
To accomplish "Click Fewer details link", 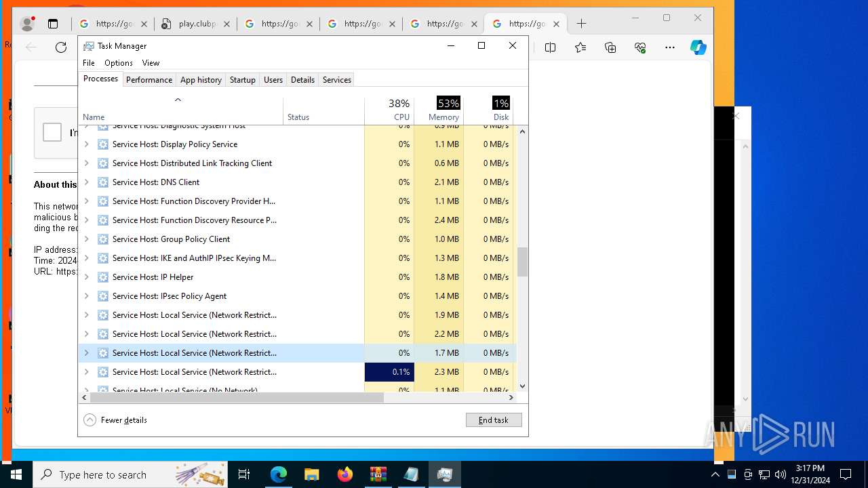I will click(123, 420).
